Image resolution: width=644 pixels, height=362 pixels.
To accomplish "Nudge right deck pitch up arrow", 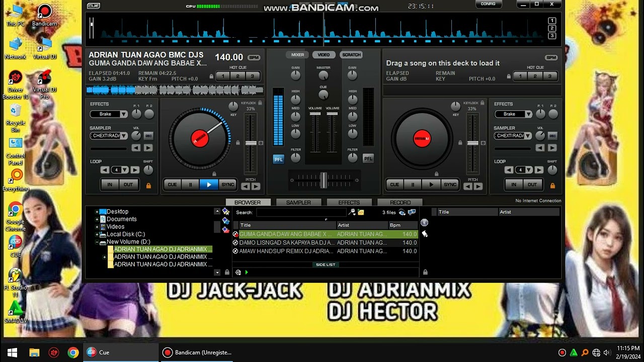I will (x=478, y=187).
